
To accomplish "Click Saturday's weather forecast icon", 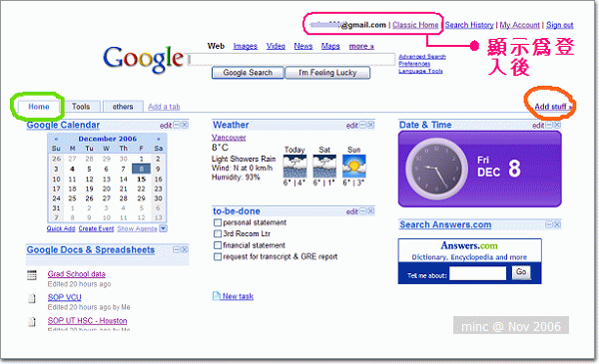I will [324, 166].
